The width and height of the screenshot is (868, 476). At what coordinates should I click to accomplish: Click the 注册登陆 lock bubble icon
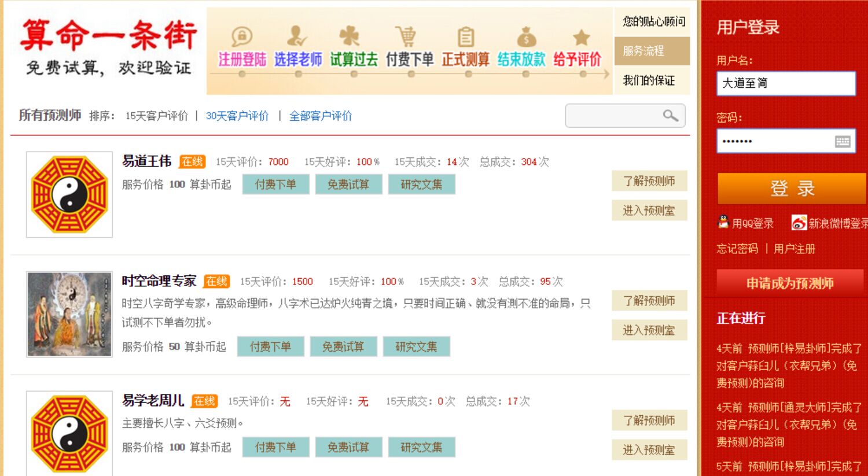pyautogui.click(x=241, y=37)
